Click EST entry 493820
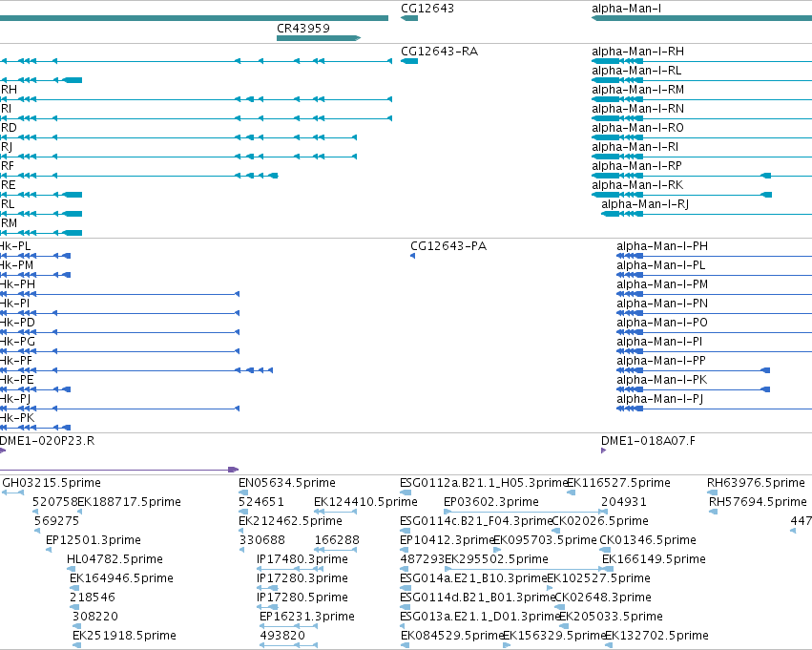This screenshot has height=650, width=812. (x=282, y=636)
